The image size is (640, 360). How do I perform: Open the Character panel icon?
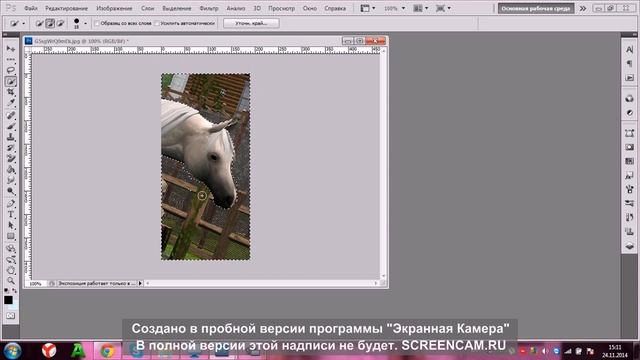click(629, 50)
